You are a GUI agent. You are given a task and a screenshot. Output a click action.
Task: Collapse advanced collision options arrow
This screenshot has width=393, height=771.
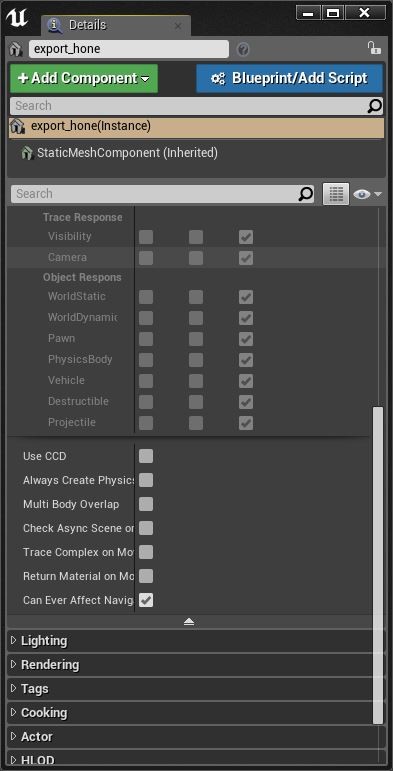189,622
